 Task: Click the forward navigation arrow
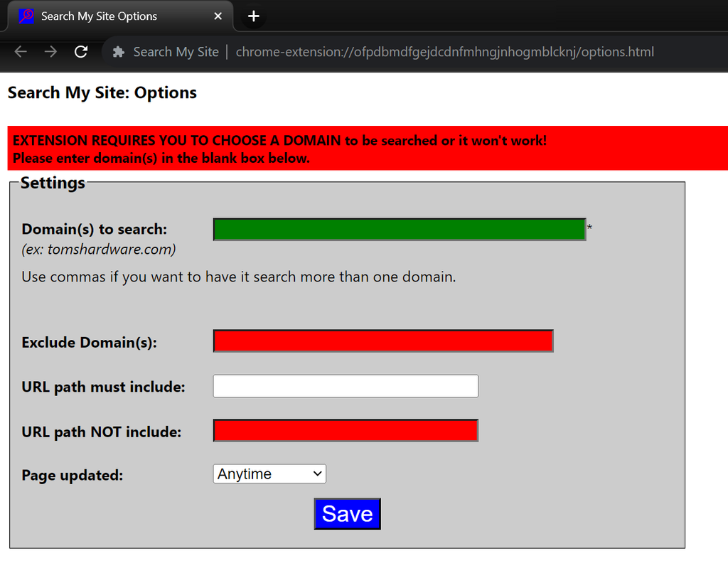(50, 51)
